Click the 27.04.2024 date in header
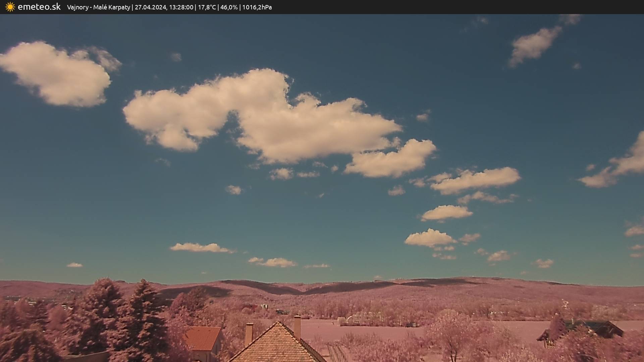 (x=151, y=7)
